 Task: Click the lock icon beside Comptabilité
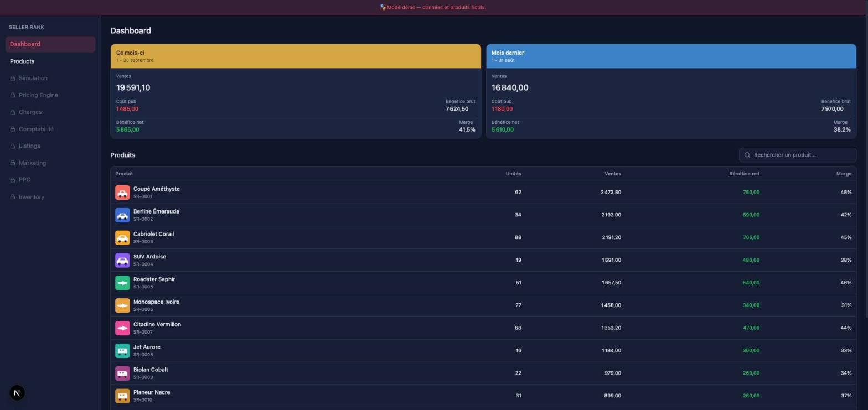click(13, 129)
